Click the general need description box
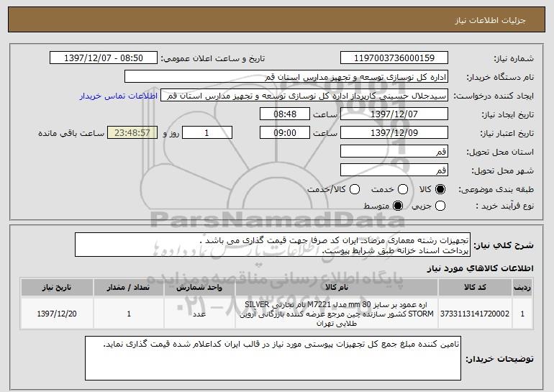The image size is (554, 392). (273, 245)
